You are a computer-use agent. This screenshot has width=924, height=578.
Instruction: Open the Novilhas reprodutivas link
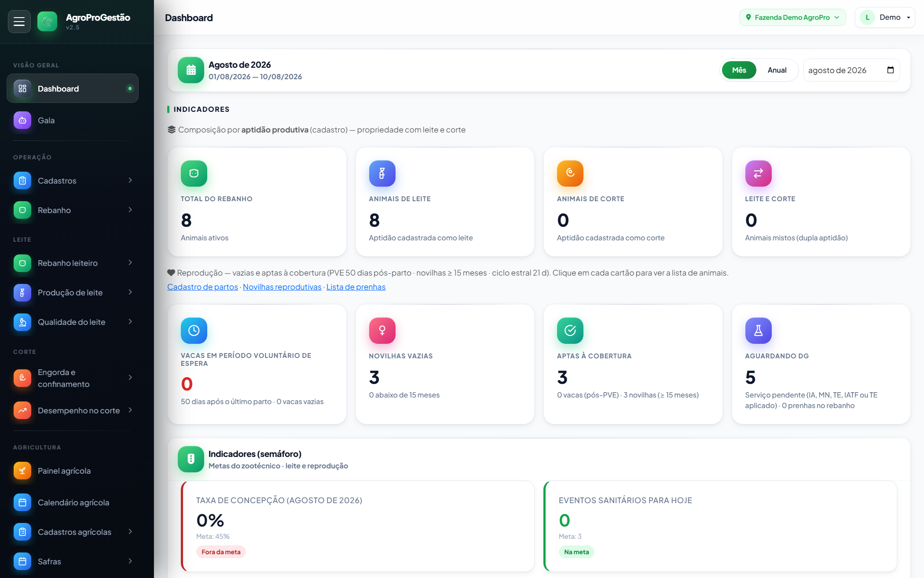coord(282,287)
